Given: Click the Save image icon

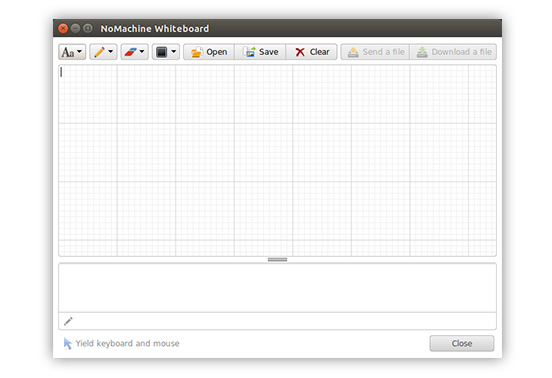Looking at the screenshot, I should (250, 52).
